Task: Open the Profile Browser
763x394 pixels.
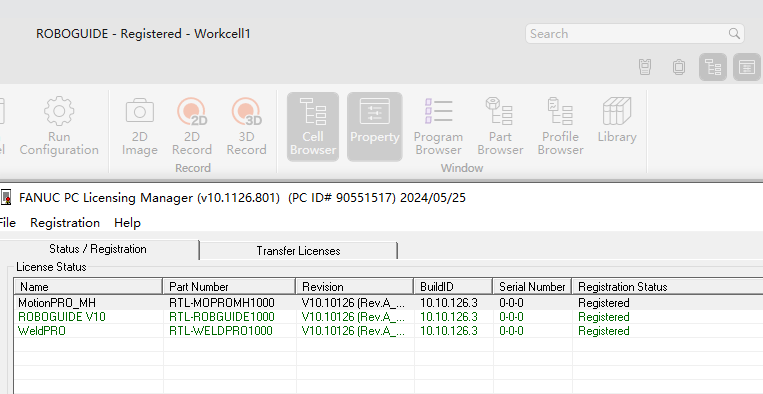Action: (561, 126)
